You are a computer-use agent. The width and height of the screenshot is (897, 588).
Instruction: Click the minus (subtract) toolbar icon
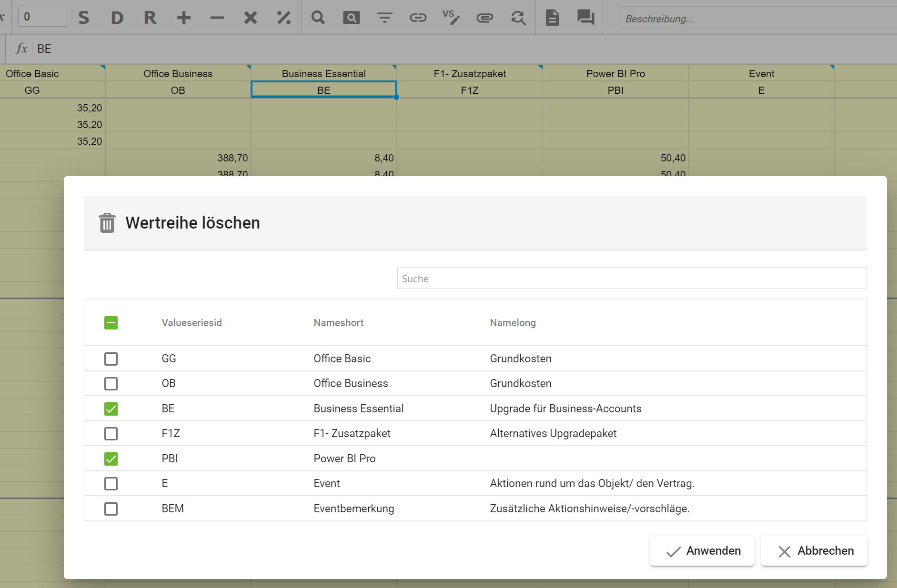pos(217,18)
